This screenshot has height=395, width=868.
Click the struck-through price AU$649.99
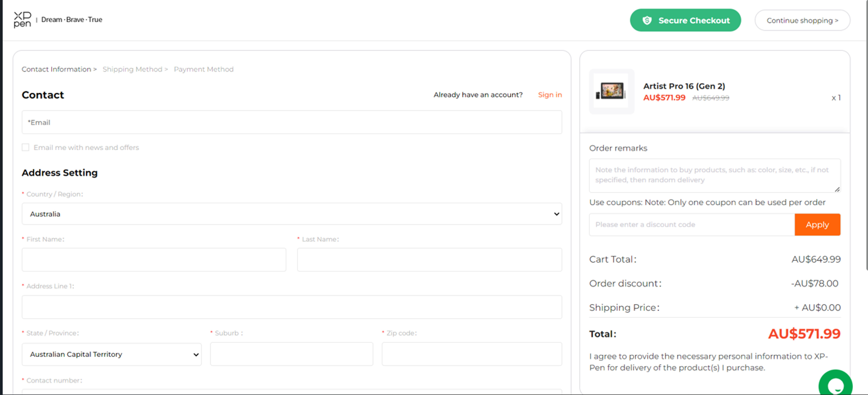click(x=711, y=98)
